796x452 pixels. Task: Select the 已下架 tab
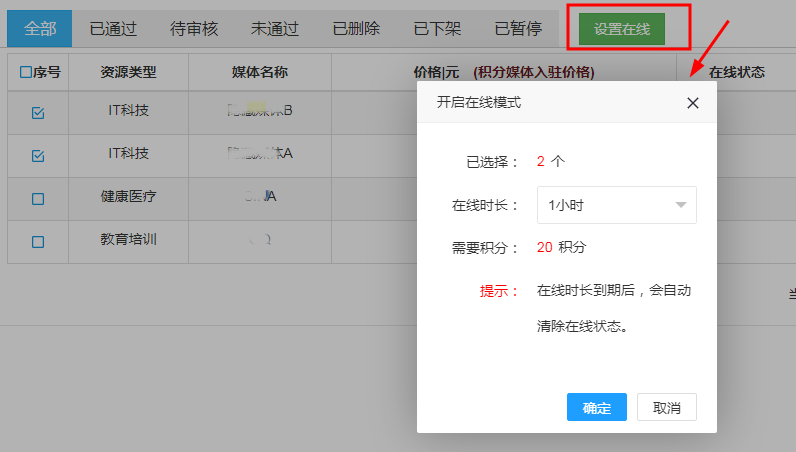[437, 28]
